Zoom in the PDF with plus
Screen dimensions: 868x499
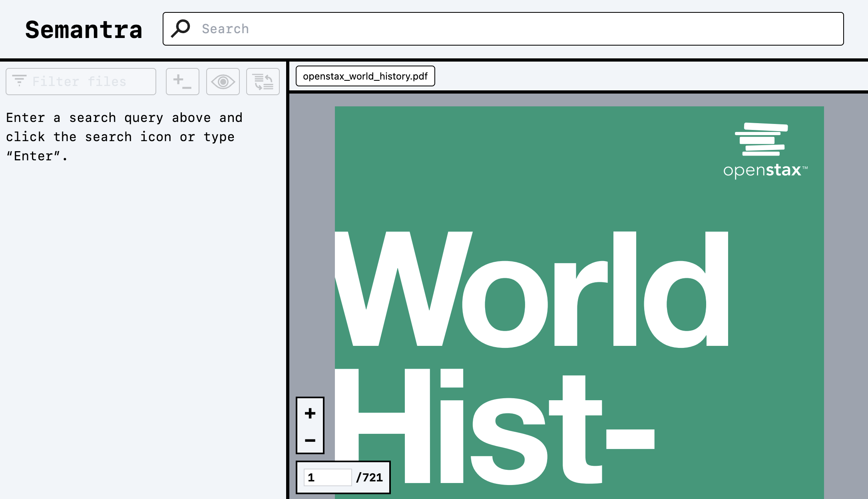pyautogui.click(x=310, y=413)
